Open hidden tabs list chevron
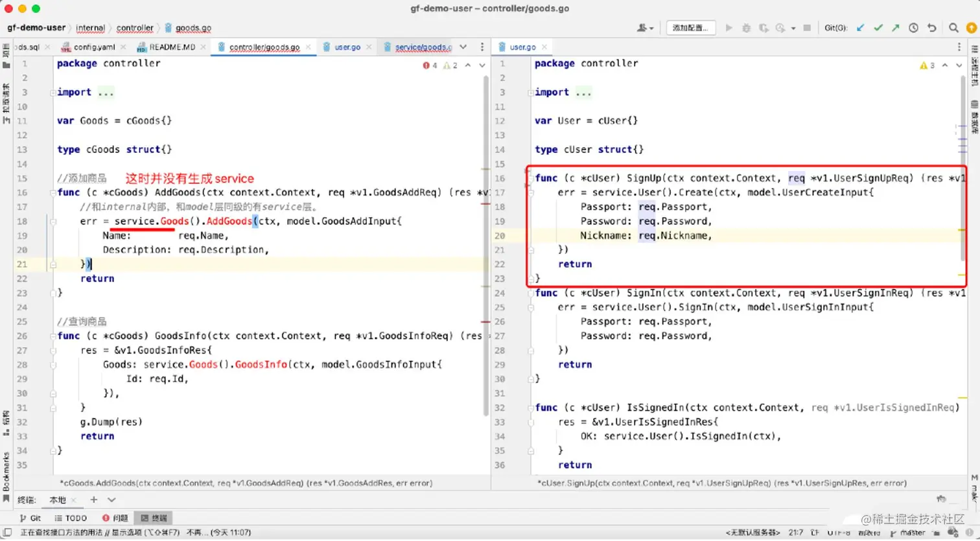This screenshot has width=980, height=541. click(463, 47)
